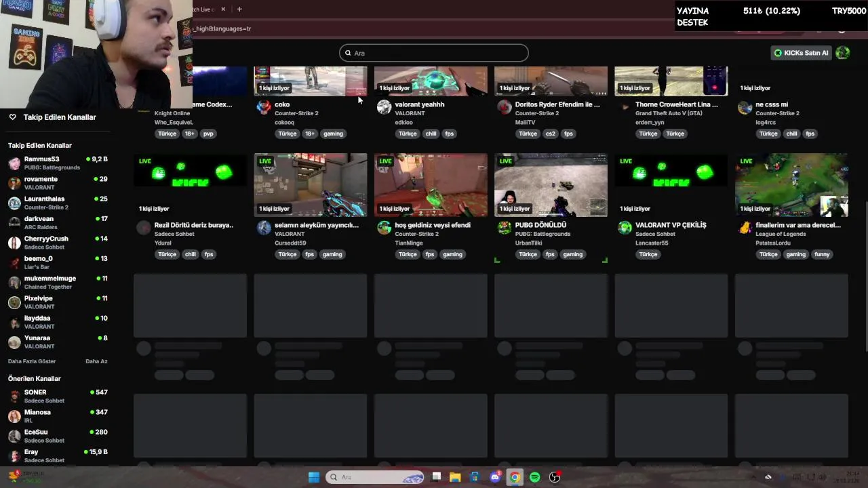This screenshot has height=488, width=868.
Task: Click TianMinge avatar beside hoş geldiniz stream
Action: pyautogui.click(x=384, y=228)
